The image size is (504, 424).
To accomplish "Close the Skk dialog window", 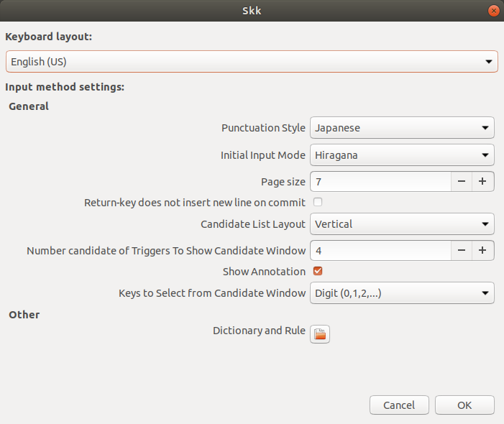I will click(494, 11).
